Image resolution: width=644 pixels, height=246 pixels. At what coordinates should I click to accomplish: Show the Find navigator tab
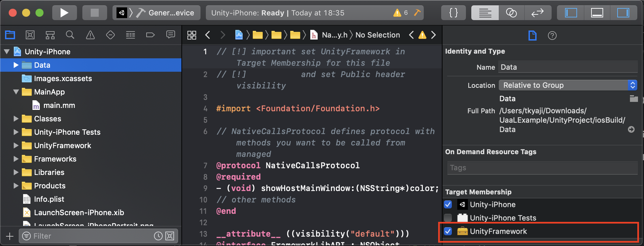point(70,35)
